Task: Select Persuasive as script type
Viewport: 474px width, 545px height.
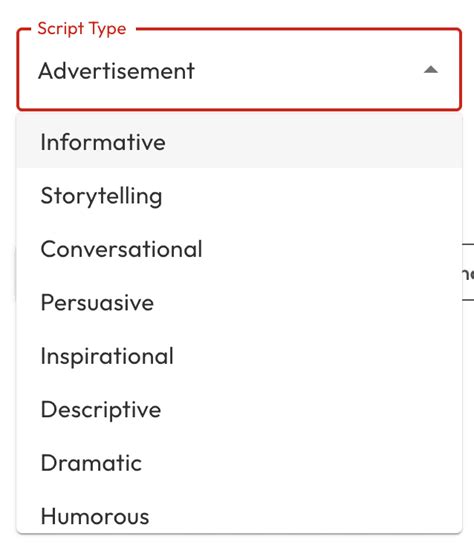Action: point(239,302)
